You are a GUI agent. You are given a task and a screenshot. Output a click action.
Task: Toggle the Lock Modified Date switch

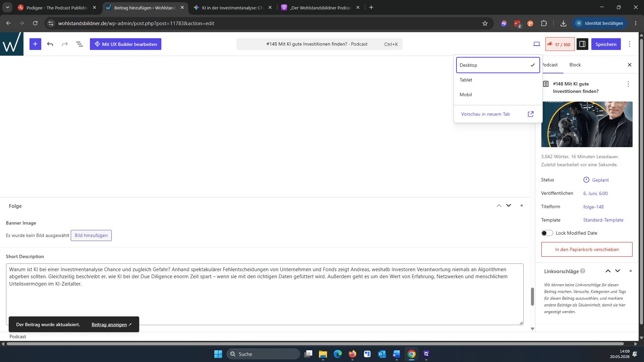click(547, 233)
